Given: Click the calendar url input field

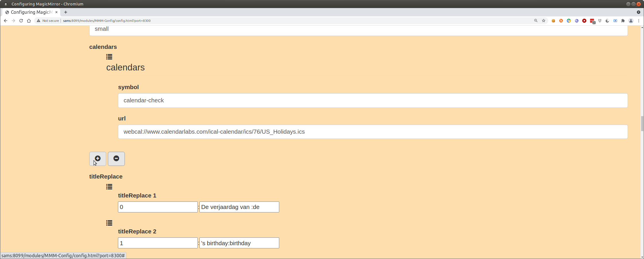Looking at the screenshot, I should tap(373, 132).
